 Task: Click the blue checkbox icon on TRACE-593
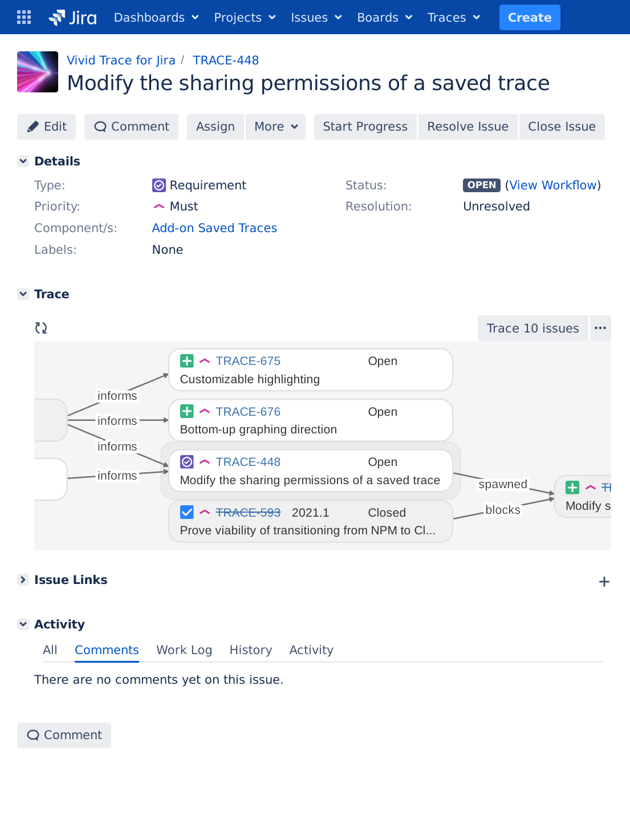[187, 512]
